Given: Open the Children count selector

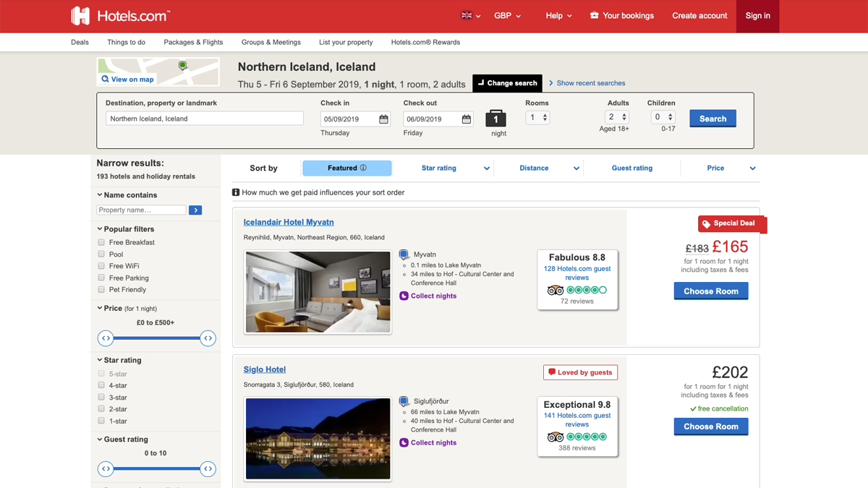Looking at the screenshot, I should (663, 117).
